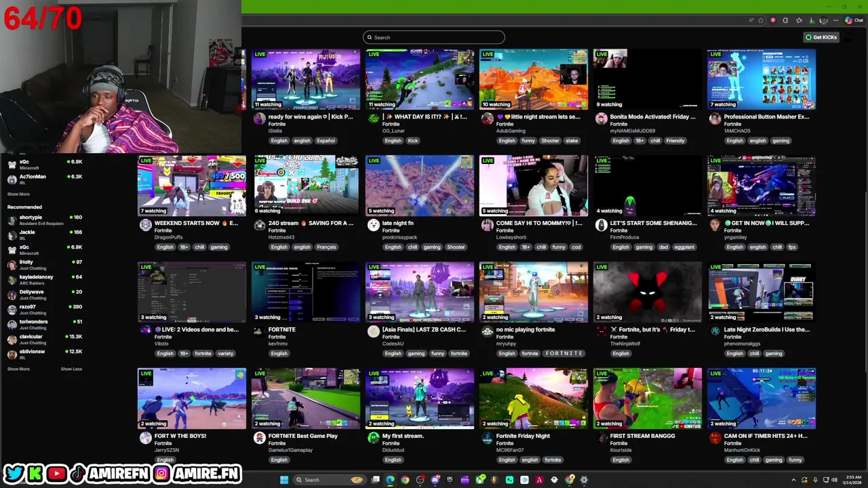The image size is (868, 488).
Task: Click the Windows taskbar Search box
Action: (x=330, y=480)
